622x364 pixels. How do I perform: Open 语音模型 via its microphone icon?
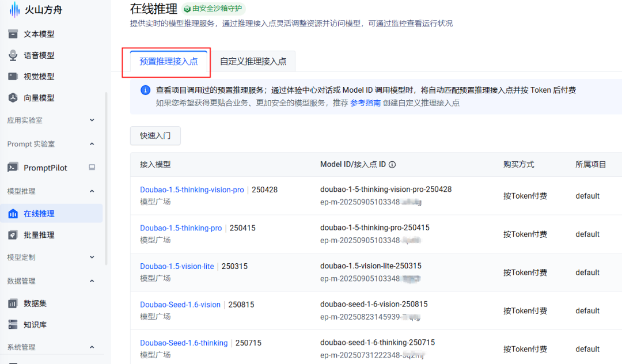click(13, 55)
